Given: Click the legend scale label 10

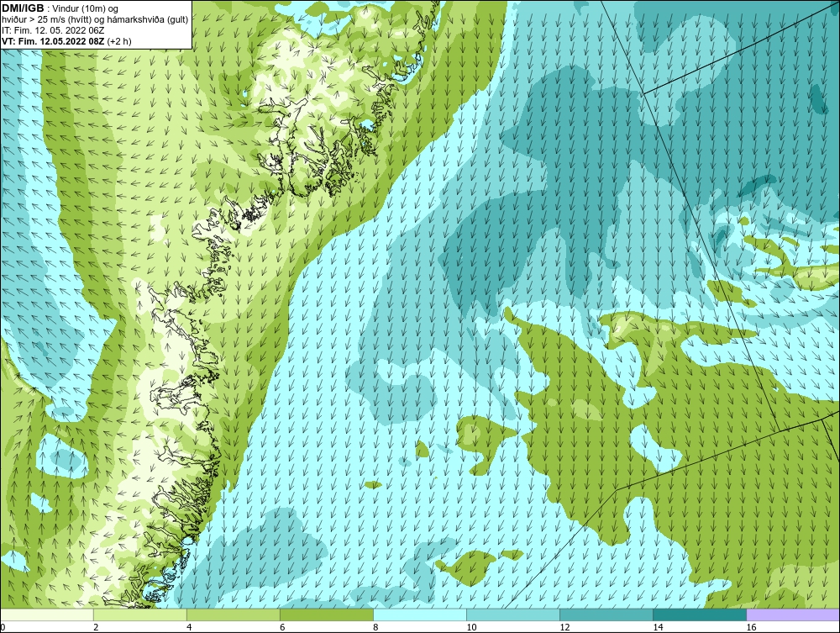Looking at the screenshot, I should 470,627.
